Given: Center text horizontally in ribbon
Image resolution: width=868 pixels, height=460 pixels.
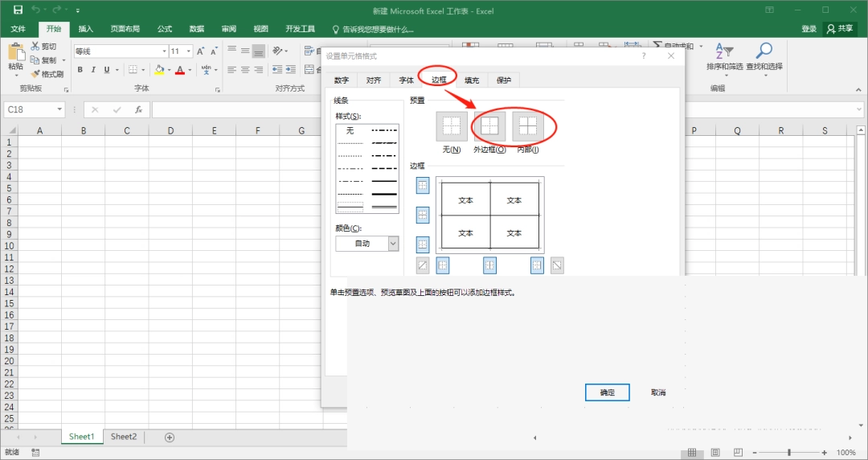Looking at the screenshot, I should pos(245,70).
